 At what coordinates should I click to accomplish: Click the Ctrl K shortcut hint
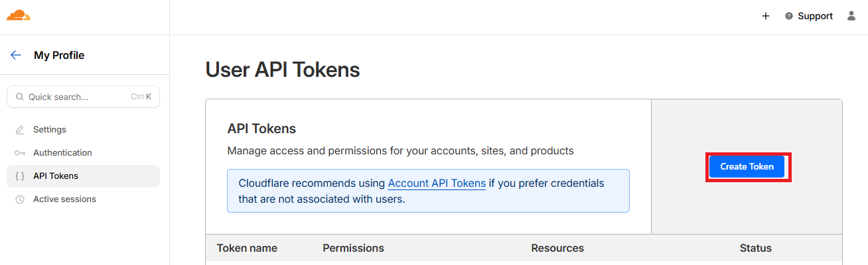tap(141, 97)
